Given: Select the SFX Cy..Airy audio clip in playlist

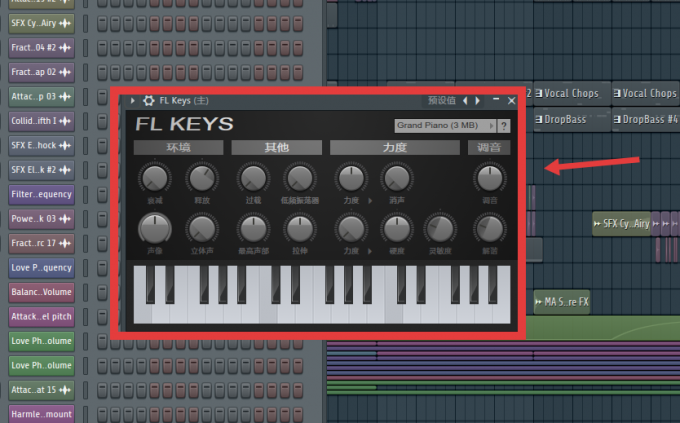Looking at the screenshot, I should pyautogui.click(x=621, y=224).
